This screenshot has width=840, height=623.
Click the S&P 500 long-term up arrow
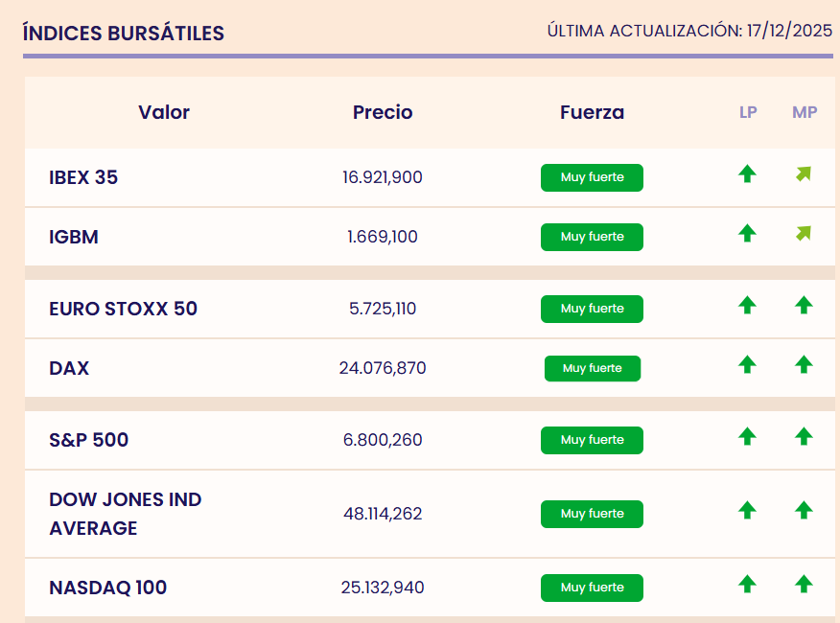pyautogui.click(x=747, y=437)
